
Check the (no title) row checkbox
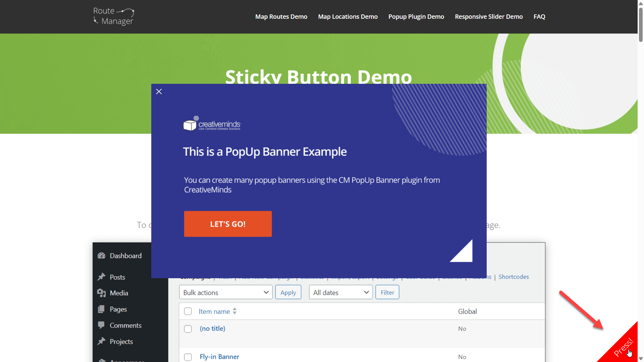[188, 329]
